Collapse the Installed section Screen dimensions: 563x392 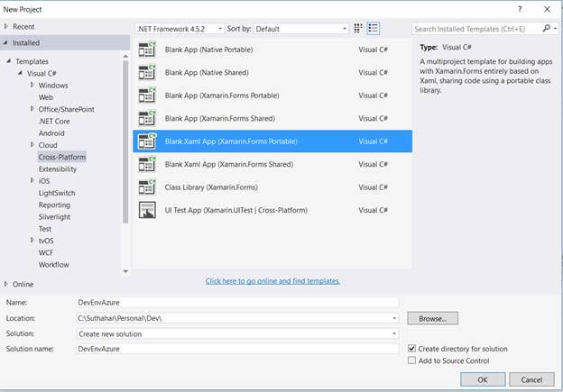(x=5, y=42)
